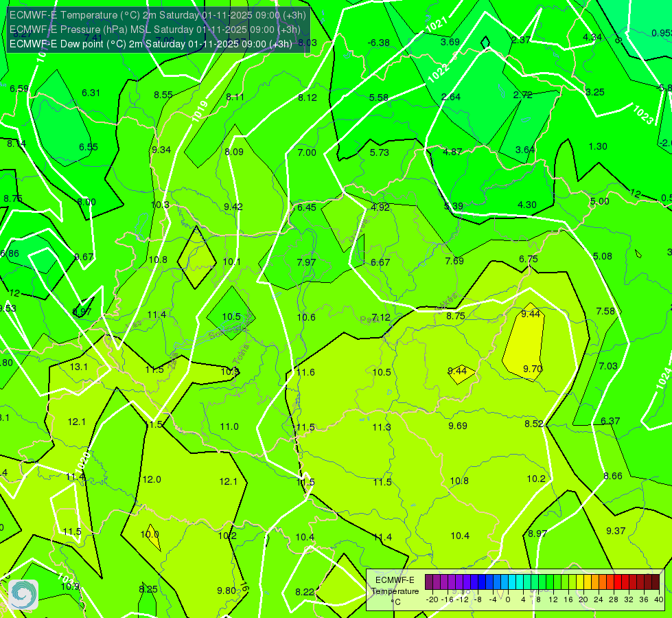The height and width of the screenshot is (618, 672).
Task: Select the ECMWF-E Pressure MSL layer title
Action: 154,30
